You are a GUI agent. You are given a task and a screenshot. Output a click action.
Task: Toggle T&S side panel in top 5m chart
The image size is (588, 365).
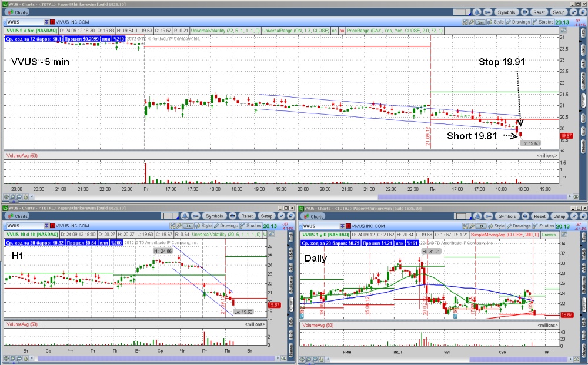pyautogui.click(x=583, y=50)
